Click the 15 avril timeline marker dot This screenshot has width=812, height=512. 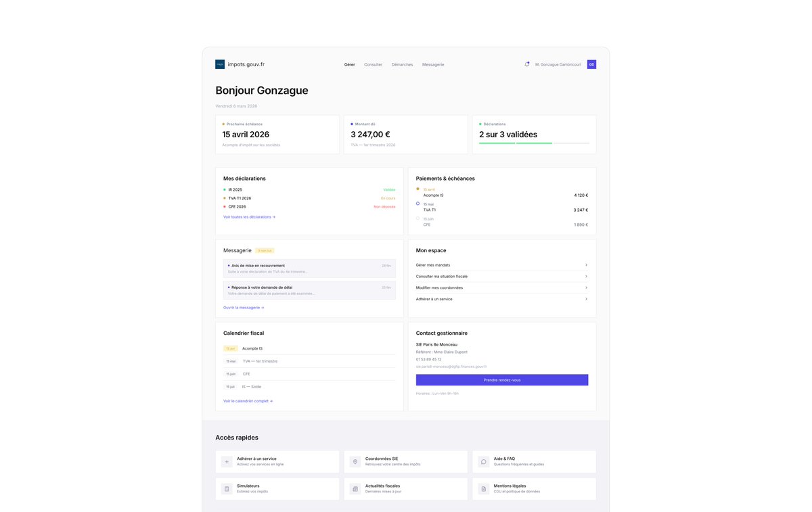pyautogui.click(x=418, y=189)
